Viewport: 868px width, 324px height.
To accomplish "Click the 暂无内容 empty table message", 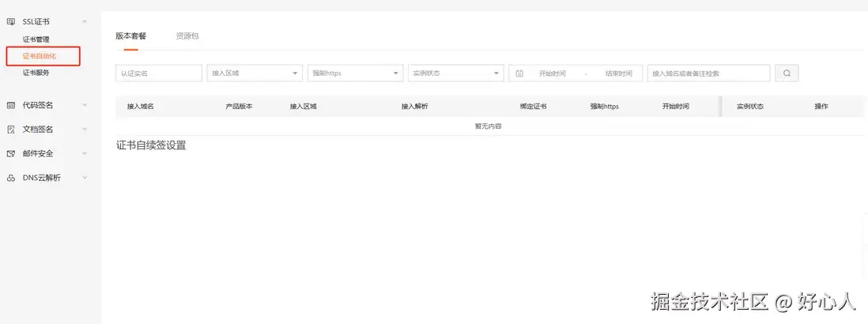I will coord(489,126).
